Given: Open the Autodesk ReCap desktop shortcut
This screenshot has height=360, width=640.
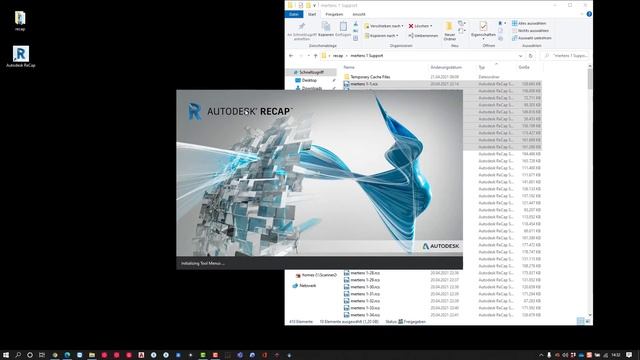Looking at the screenshot, I should click(x=20, y=56).
